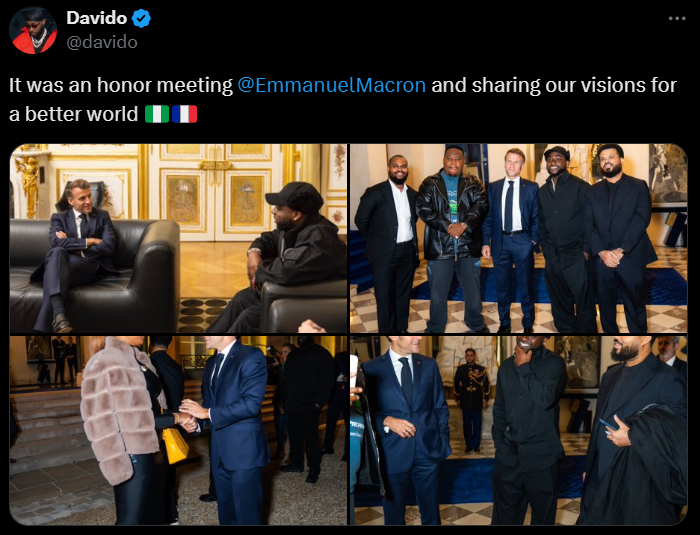The height and width of the screenshot is (535, 700).
Task: Click the @davido handle
Action: pos(102,42)
